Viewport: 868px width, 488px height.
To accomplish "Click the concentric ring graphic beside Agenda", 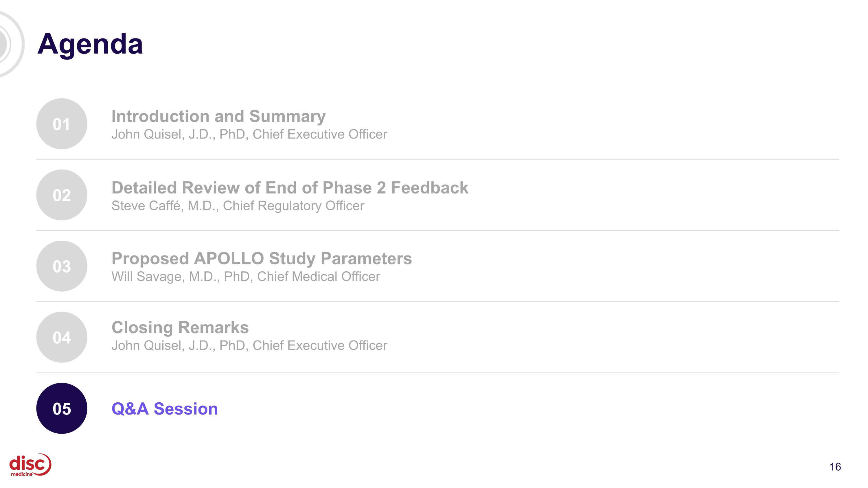I will pos(10,44).
